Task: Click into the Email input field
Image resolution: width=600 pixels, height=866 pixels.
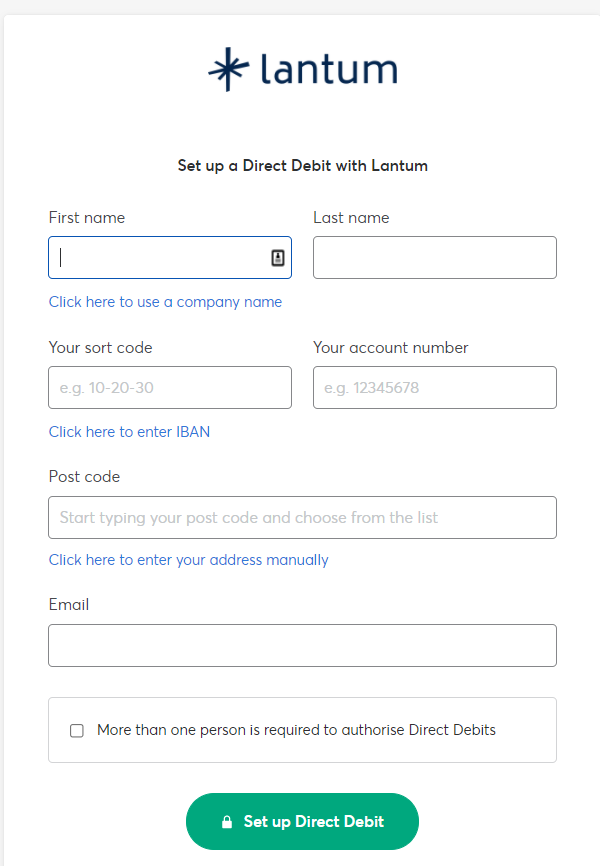Action: pos(302,646)
